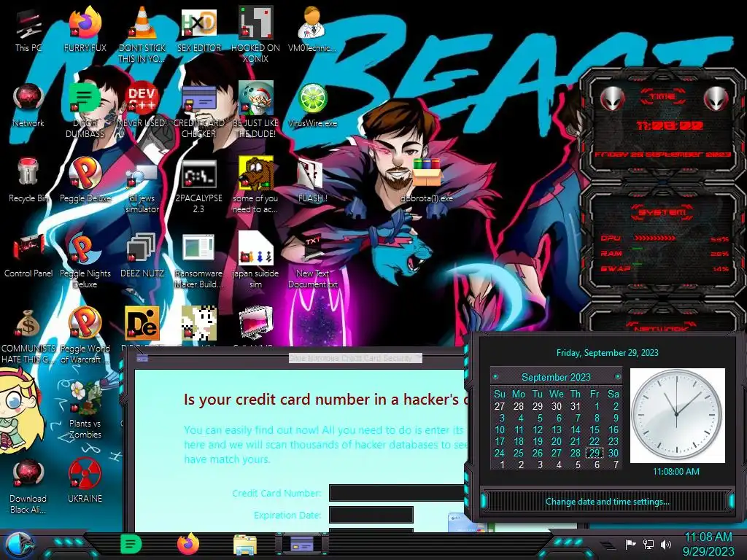Click the red TIME widget on the desktop
Viewport: 747px width, 560px height.
pyautogui.click(x=662, y=125)
